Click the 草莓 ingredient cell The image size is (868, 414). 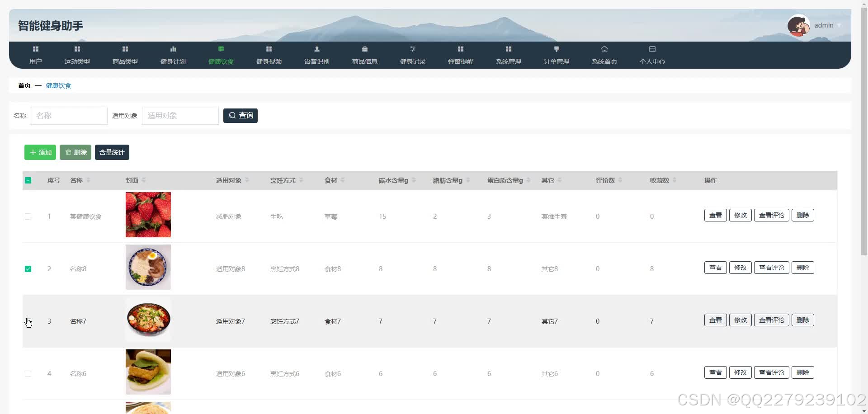click(331, 216)
